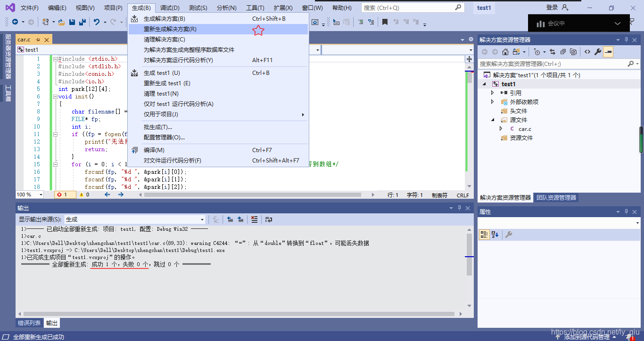Switch to 团队资源管理器 tab
644x341 pixels.
coord(556,198)
